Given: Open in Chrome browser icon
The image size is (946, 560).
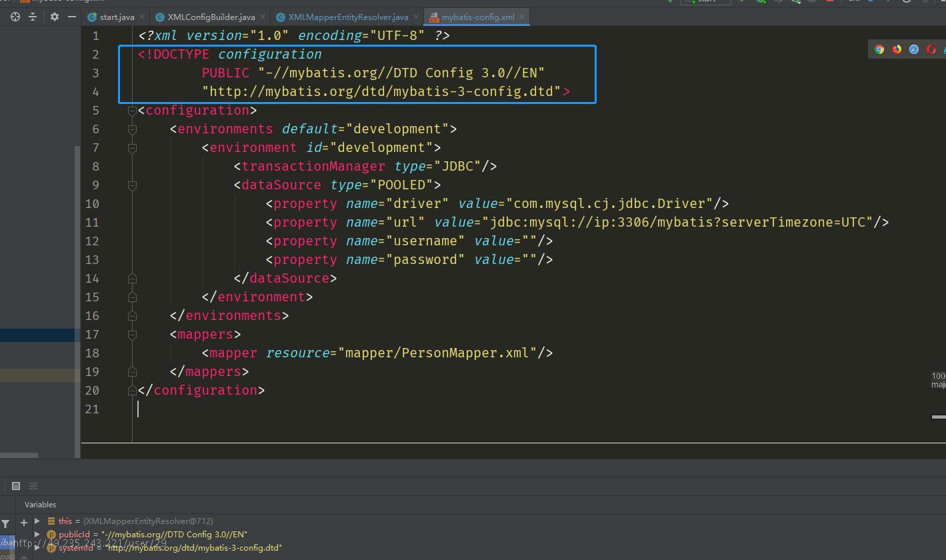Looking at the screenshot, I should [879, 49].
